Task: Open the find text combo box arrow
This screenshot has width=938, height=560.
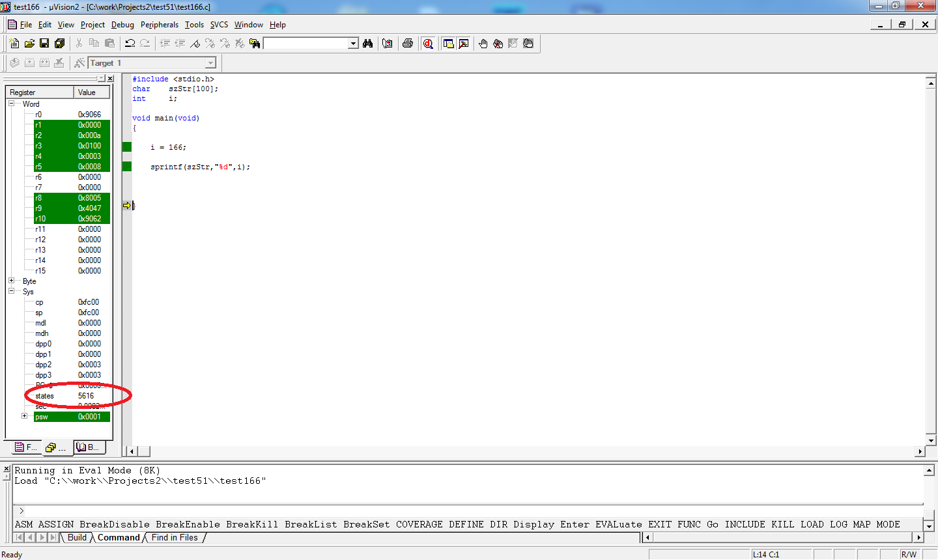Action: 353,44
